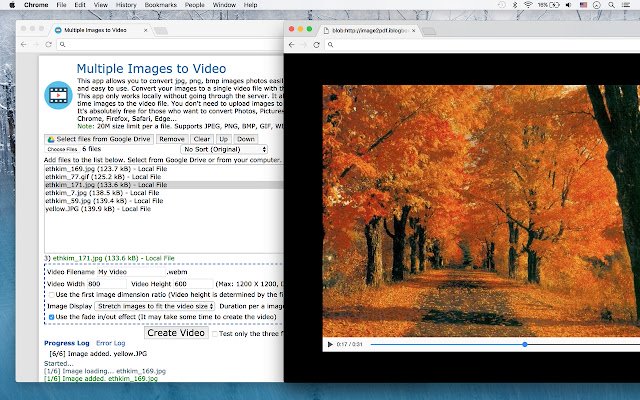This screenshot has height=400, width=640.
Task: Switch to the Error Log tab
Action: point(111,343)
